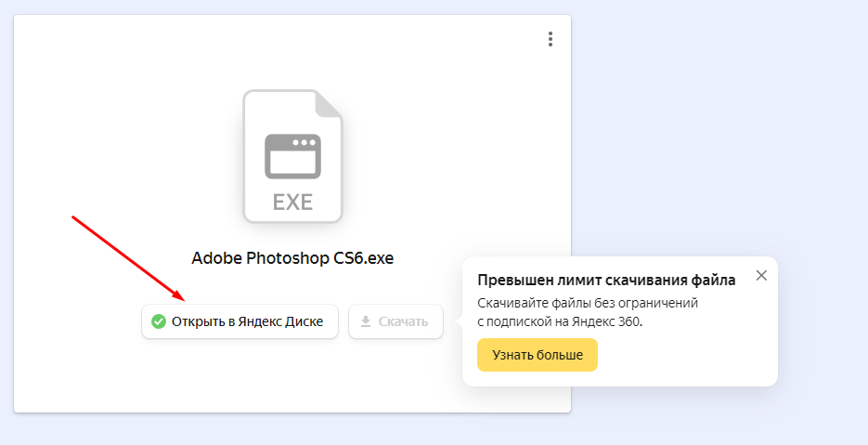The image size is (868, 445).
Task: Click the green checkmark icon
Action: click(x=159, y=321)
